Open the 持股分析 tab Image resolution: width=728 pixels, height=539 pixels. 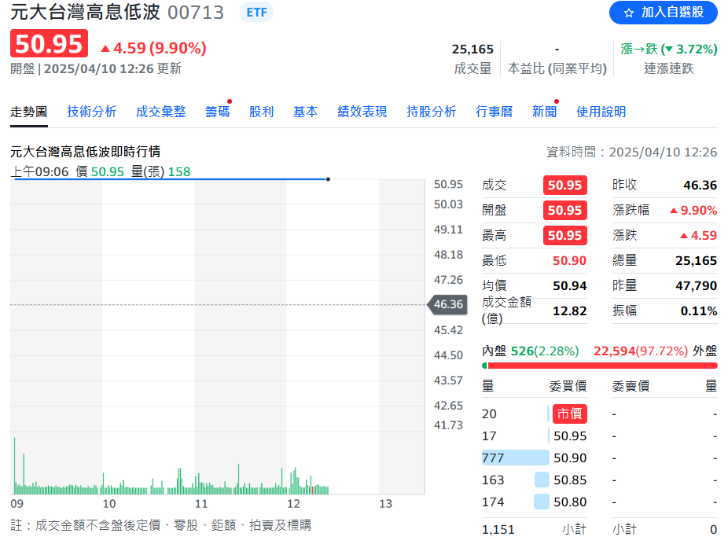pyautogui.click(x=431, y=112)
